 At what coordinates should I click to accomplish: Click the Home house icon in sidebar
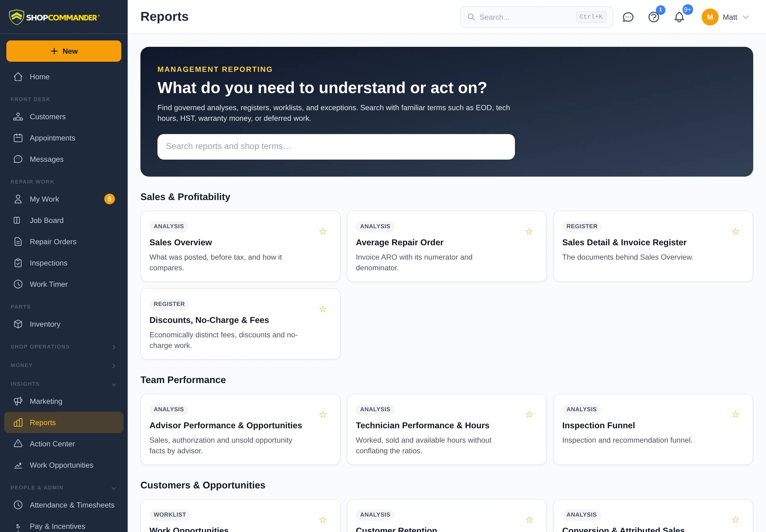[18, 77]
